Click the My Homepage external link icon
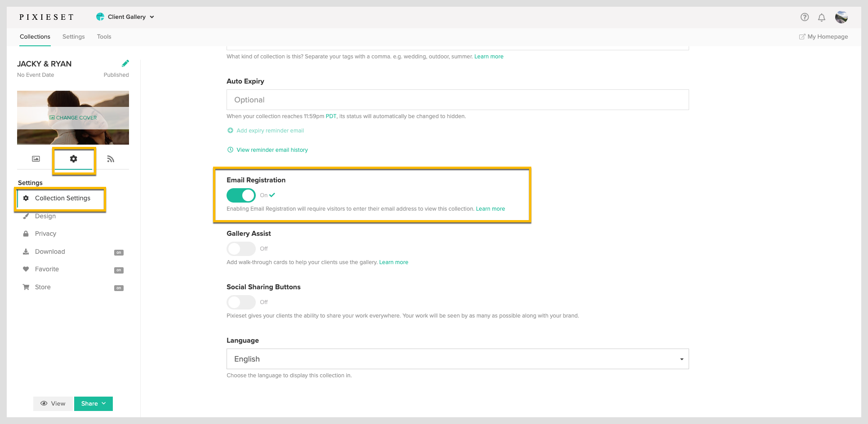 tap(802, 37)
